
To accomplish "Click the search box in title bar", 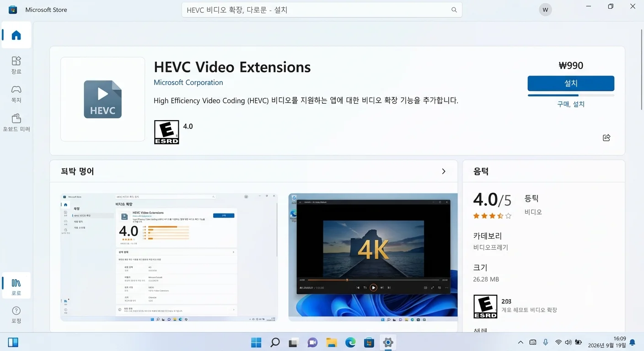I will pyautogui.click(x=322, y=10).
